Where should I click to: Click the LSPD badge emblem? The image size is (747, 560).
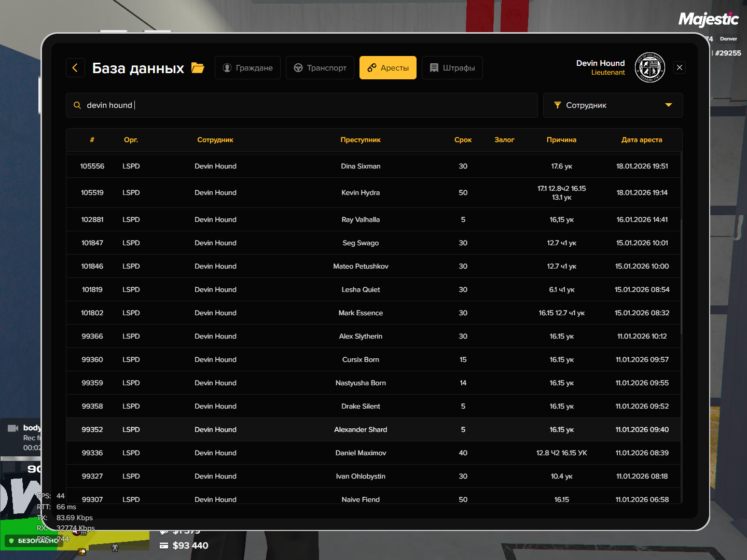point(650,67)
